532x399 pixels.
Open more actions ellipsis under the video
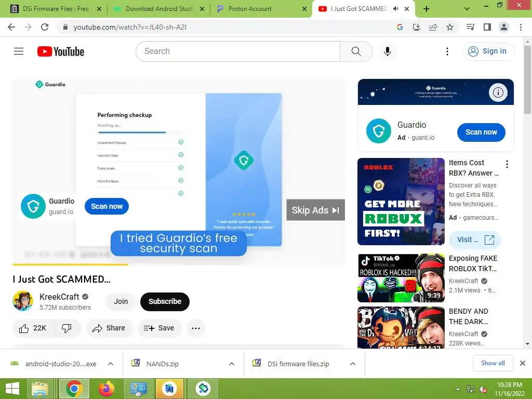[x=196, y=328]
